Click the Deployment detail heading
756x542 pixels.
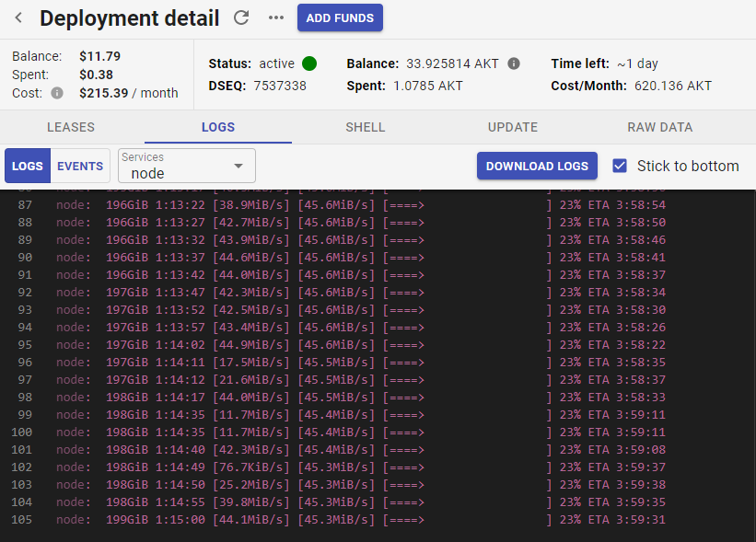coord(130,18)
